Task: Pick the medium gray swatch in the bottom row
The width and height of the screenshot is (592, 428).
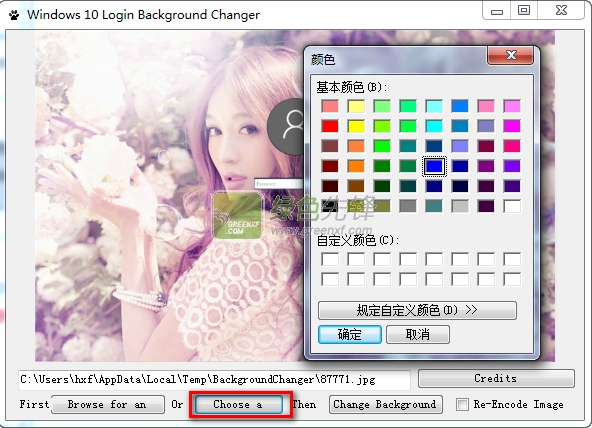Action: click(x=408, y=206)
